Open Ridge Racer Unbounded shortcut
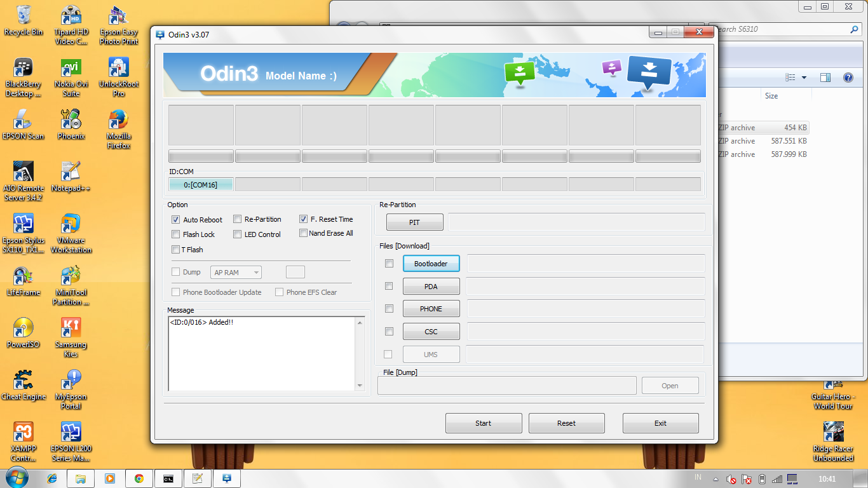The image size is (868, 488). click(833, 442)
